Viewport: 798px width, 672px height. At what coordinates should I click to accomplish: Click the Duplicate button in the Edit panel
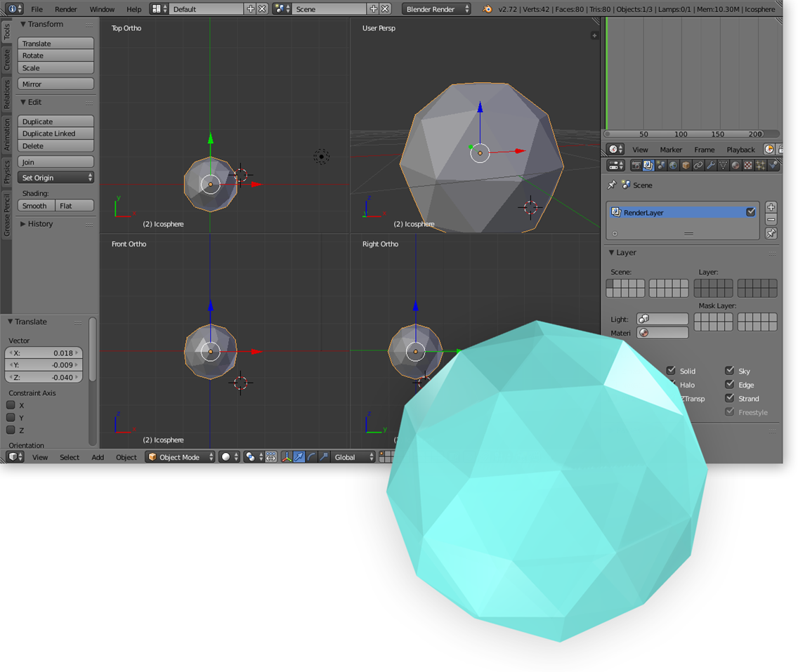point(55,121)
